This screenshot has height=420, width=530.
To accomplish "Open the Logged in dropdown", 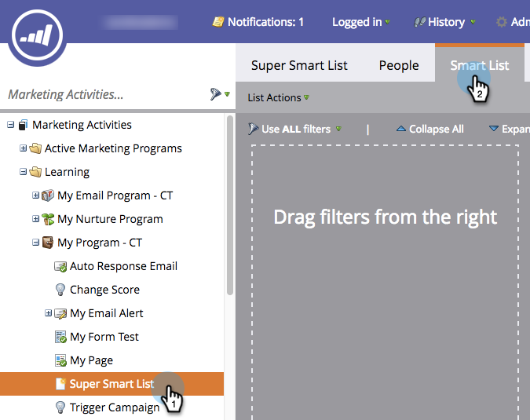I will click(361, 22).
